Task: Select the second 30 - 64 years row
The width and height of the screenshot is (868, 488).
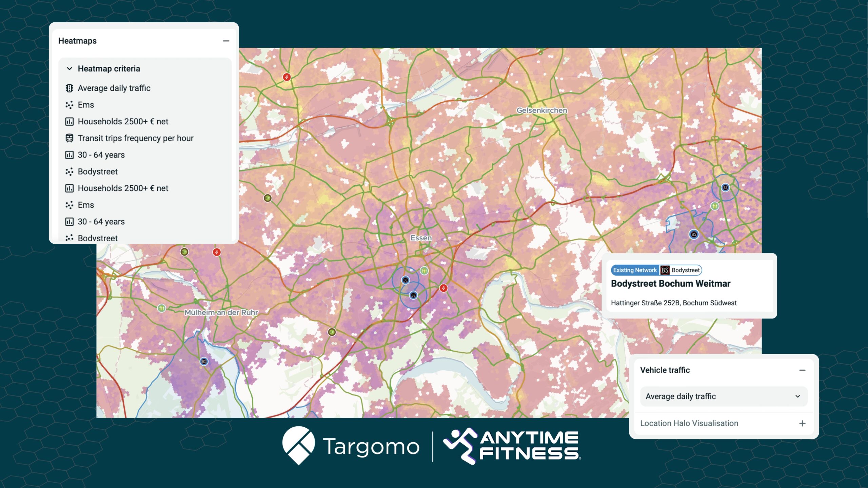Action: coord(145,221)
